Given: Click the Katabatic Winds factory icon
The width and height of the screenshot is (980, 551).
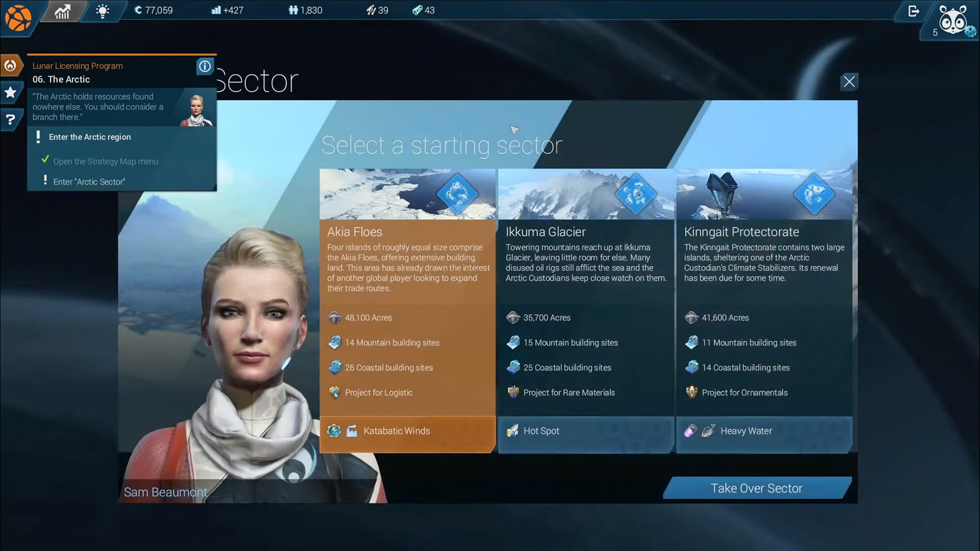Looking at the screenshot, I should (x=352, y=431).
